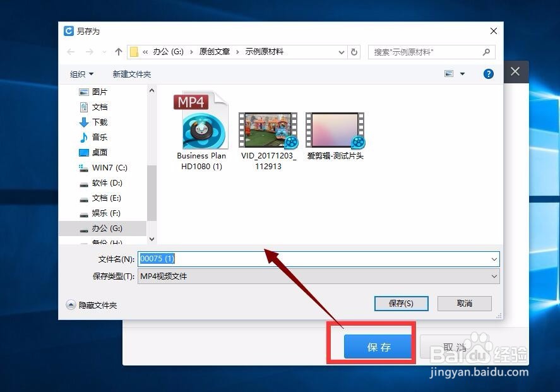Close the 另存为 dialog

(x=494, y=31)
